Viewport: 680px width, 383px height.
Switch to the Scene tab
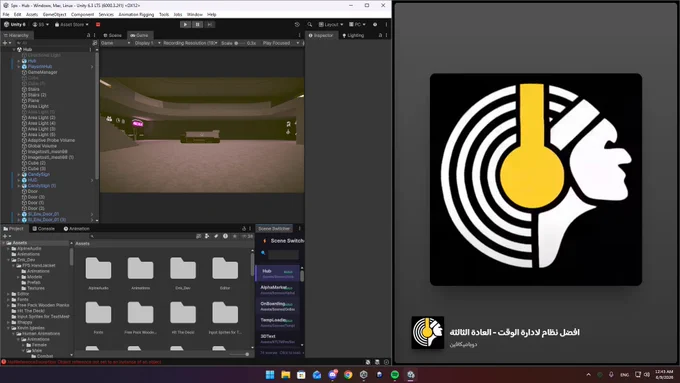coord(113,35)
